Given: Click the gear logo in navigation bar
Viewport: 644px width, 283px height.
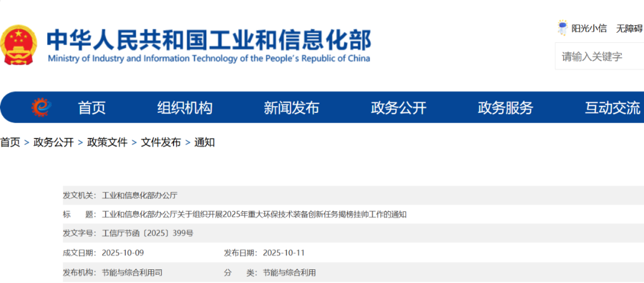Looking at the screenshot, I should [x=42, y=108].
